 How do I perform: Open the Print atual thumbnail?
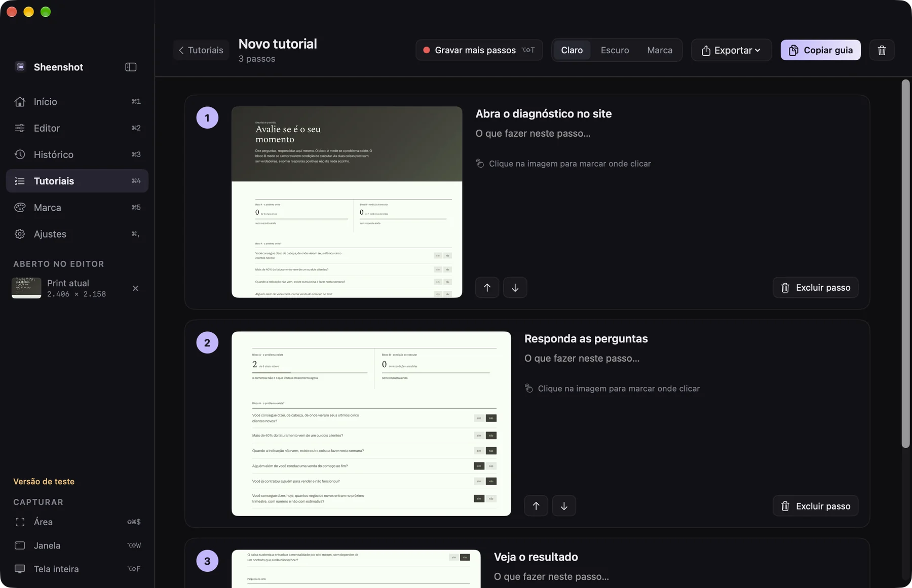tap(26, 288)
